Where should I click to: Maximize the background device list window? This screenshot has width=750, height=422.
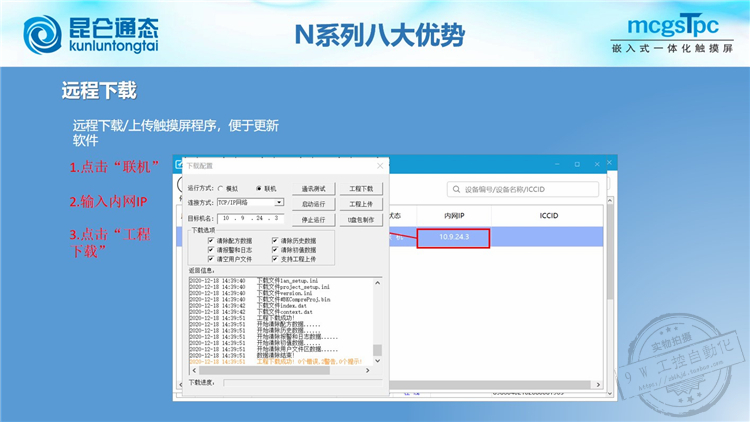click(x=575, y=165)
